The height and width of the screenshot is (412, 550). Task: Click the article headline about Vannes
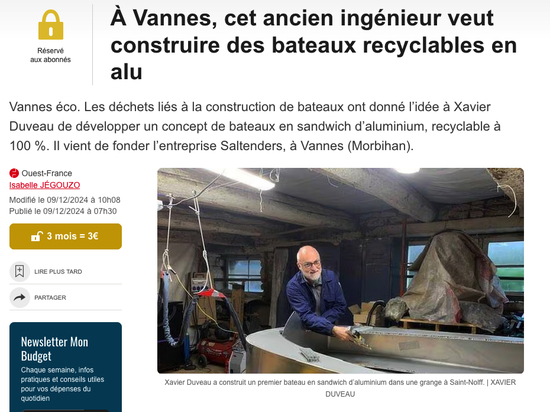tap(314, 45)
